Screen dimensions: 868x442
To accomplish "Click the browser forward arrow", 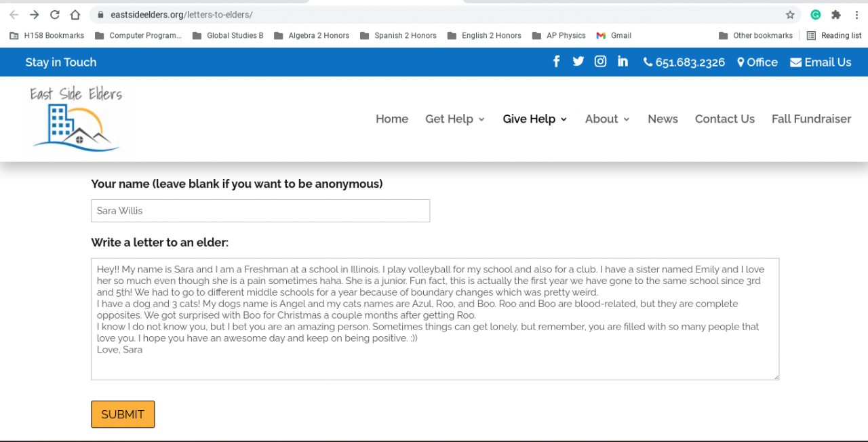I will (35, 14).
